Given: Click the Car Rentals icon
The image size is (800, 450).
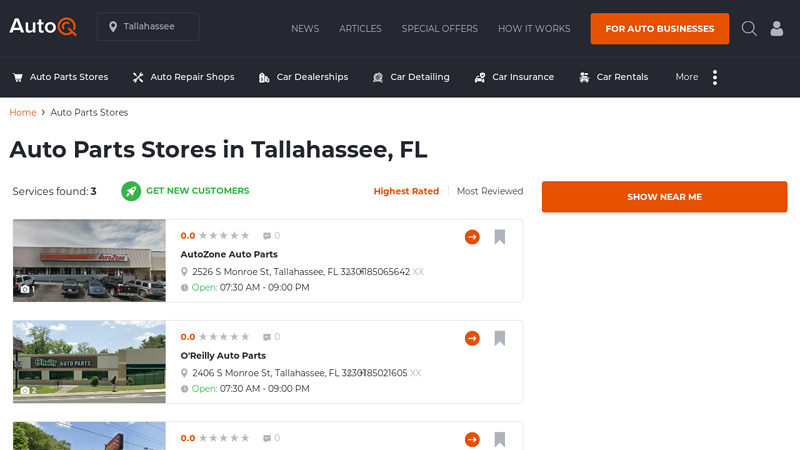Looking at the screenshot, I should click(x=584, y=77).
